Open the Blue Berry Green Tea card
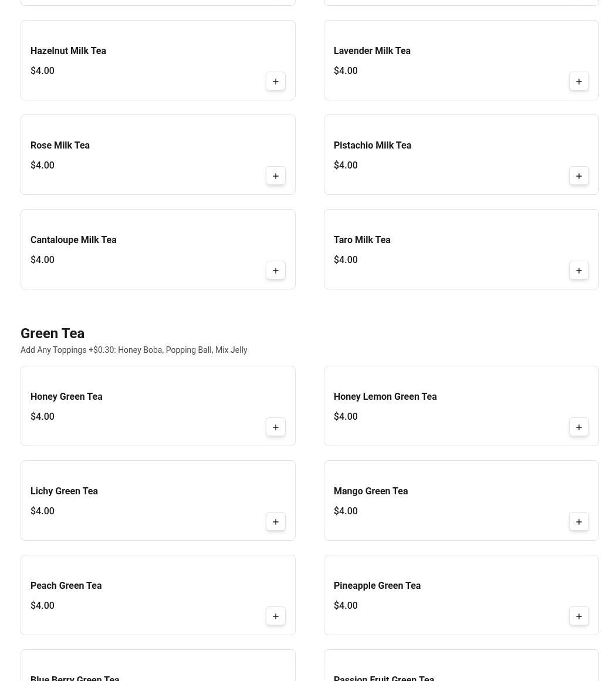The height and width of the screenshot is (681, 616). [158, 665]
